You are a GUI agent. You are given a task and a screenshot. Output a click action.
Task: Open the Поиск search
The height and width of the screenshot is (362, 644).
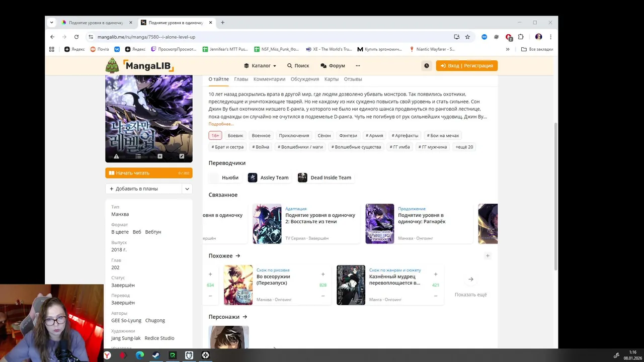coord(298,65)
